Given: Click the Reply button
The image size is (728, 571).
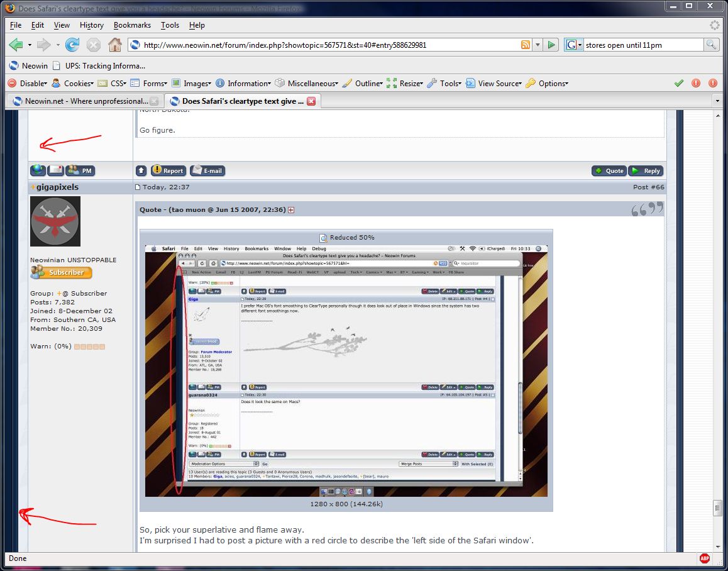Looking at the screenshot, I should point(646,170).
